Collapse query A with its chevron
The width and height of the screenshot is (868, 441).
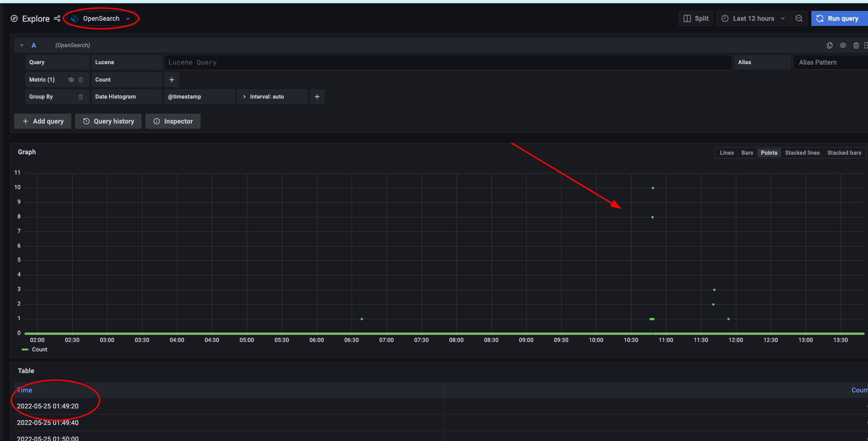click(21, 45)
